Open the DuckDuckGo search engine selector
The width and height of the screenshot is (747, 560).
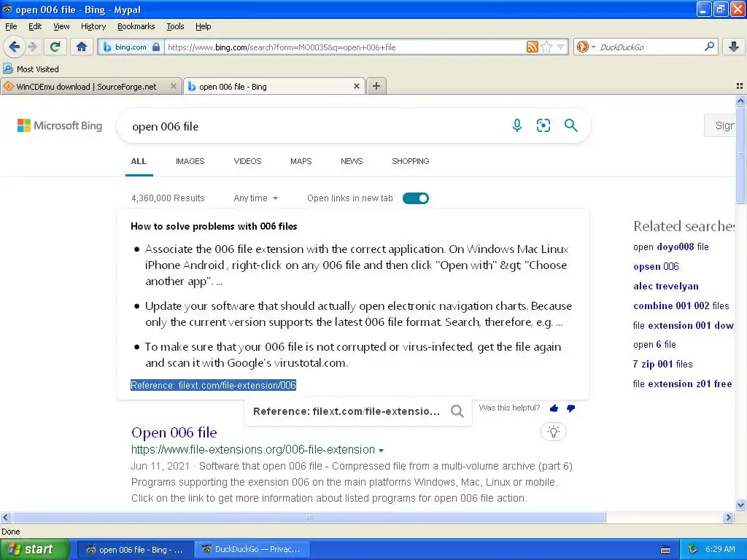coord(586,47)
